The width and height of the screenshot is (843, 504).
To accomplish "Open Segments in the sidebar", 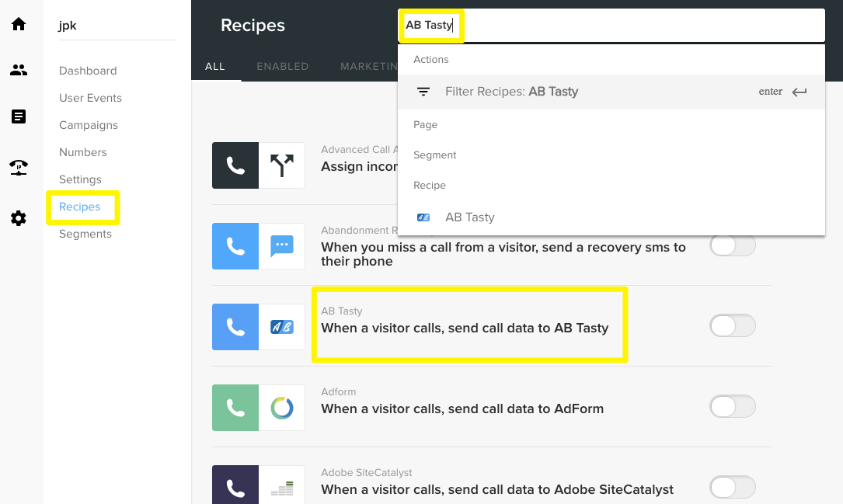I will [85, 235].
